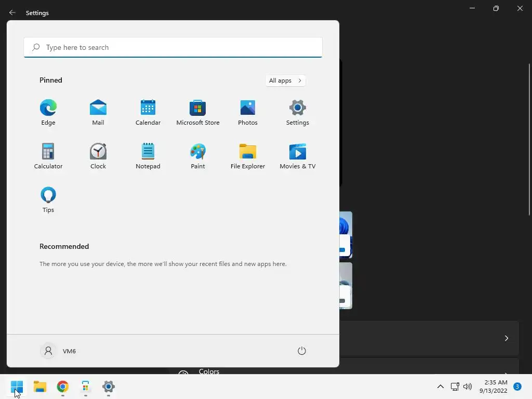This screenshot has height=399, width=532.
Task: Open File Explorer from the taskbar
Action: click(39, 387)
